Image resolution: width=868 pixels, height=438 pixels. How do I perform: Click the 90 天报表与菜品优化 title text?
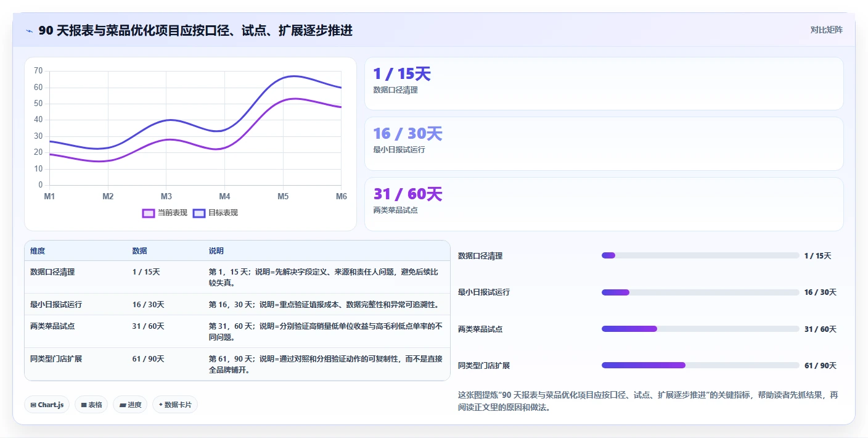(195, 31)
